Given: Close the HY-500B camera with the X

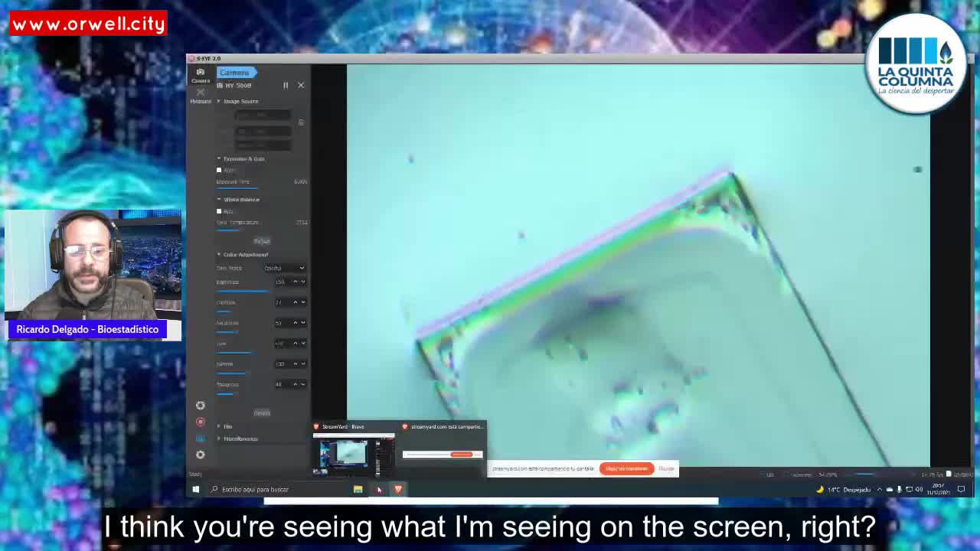Looking at the screenshot, I should 301,85.
